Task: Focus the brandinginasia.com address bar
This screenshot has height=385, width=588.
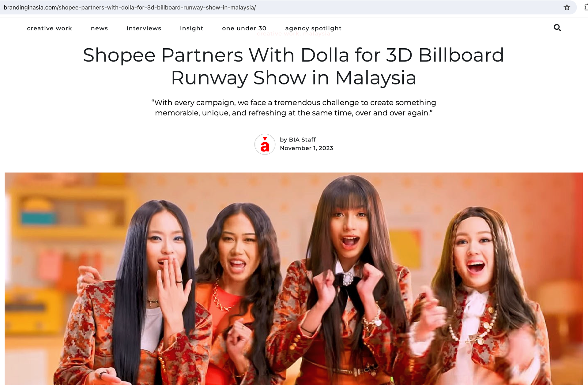Action: click(x=288, y=7)
